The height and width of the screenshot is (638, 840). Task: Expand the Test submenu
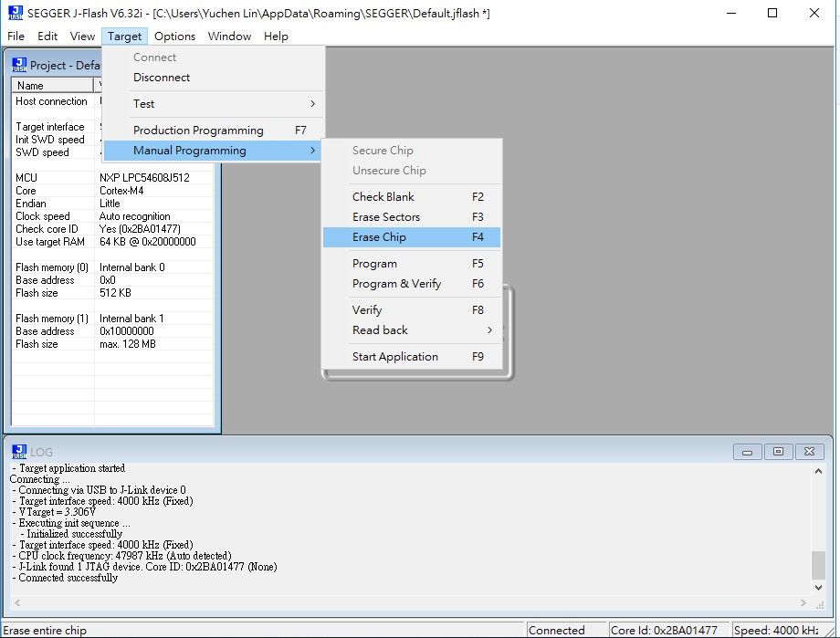tap(214, 104)
